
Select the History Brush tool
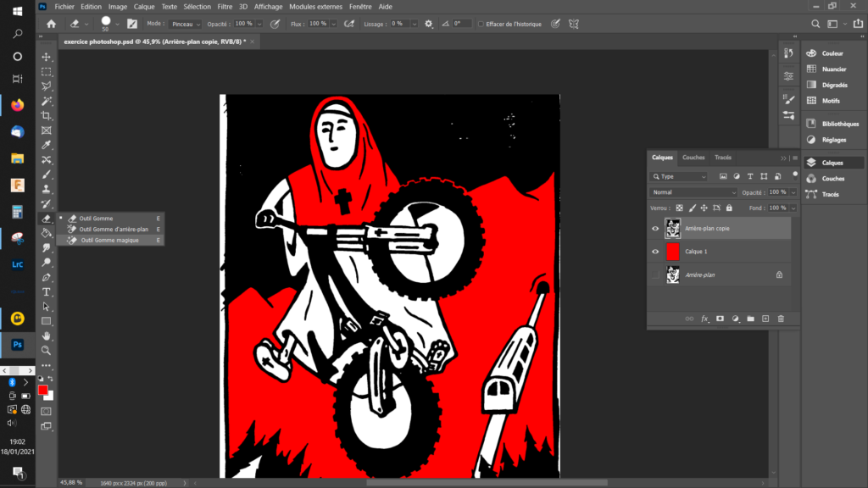[47, 203]
